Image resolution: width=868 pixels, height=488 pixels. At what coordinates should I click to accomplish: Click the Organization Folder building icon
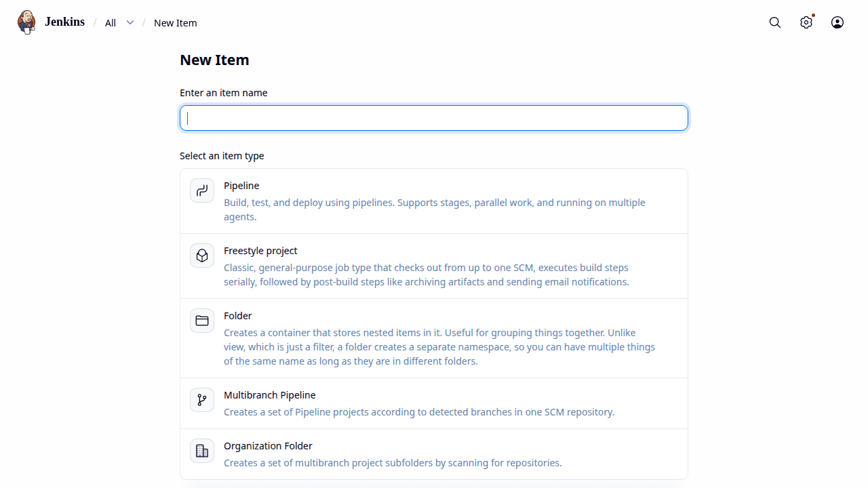202,451
